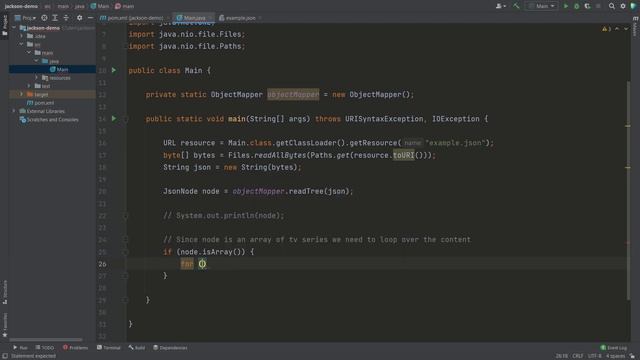Screen dimensions: 640x360
Task: Click the CRLF line separator status item
Action: tap(578, 356)
